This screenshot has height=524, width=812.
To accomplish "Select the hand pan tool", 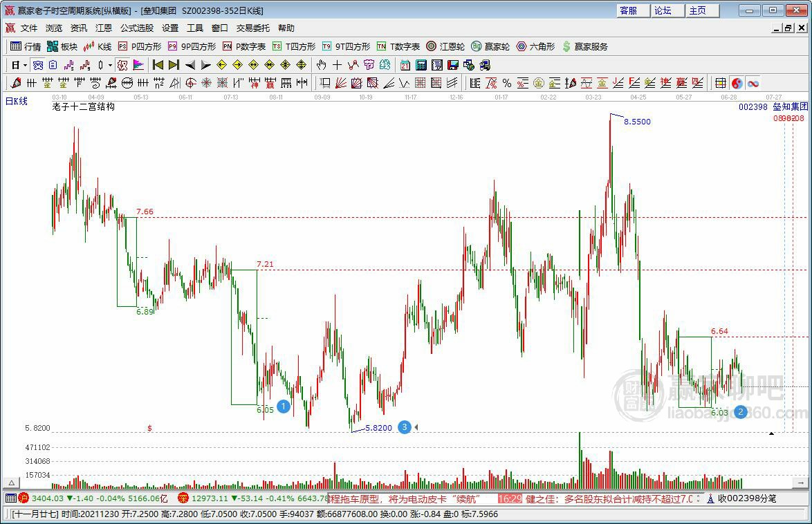I will click(321, 65).
